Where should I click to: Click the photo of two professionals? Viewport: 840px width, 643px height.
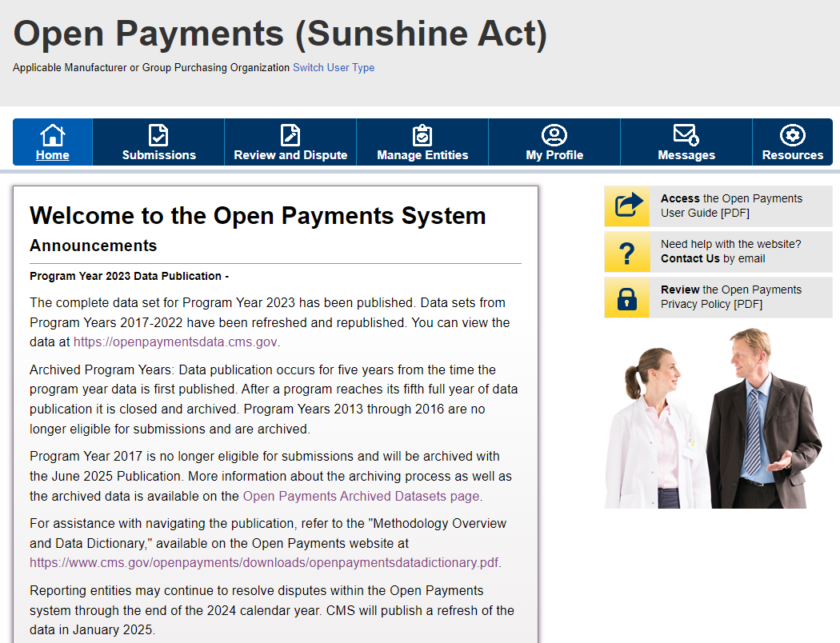tap(713, 418)
